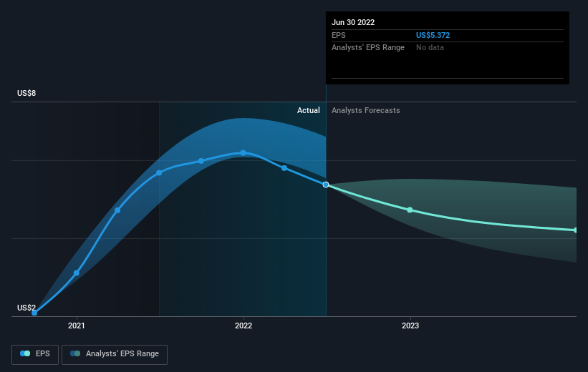Click the Analysts' EPS Range color icon

click(75, 353)
